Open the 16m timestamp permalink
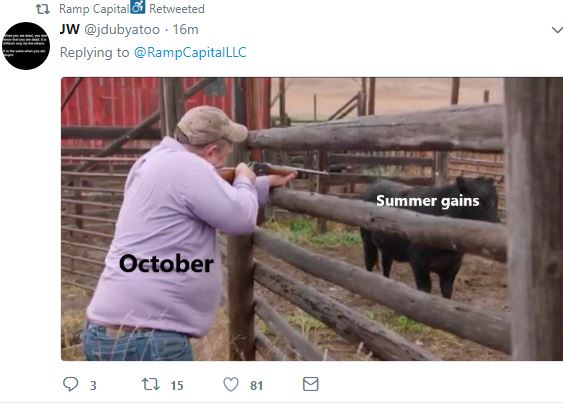563x404 pixels. click(185, 29)
